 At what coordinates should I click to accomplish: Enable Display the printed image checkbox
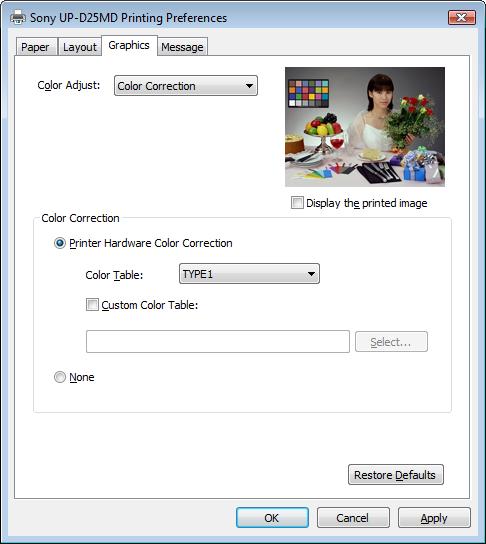tap(297, 203)
